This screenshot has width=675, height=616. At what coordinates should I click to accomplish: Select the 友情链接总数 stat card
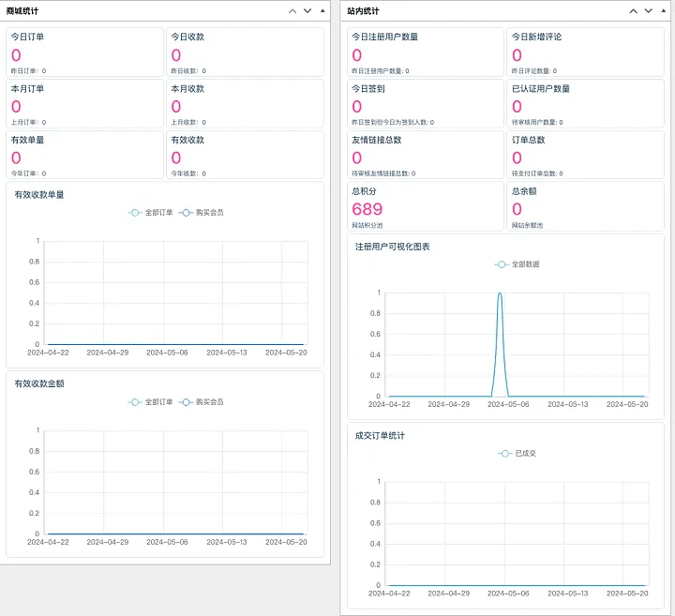pos(426,155)
